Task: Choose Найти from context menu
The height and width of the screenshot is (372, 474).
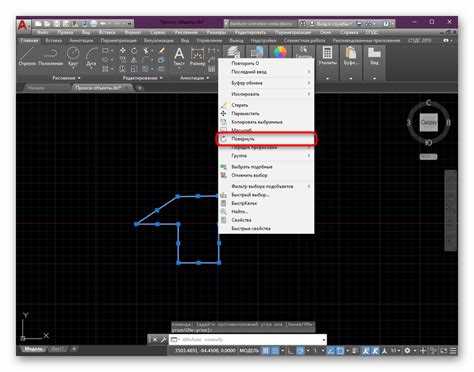Action: click(x=266, y=211)
